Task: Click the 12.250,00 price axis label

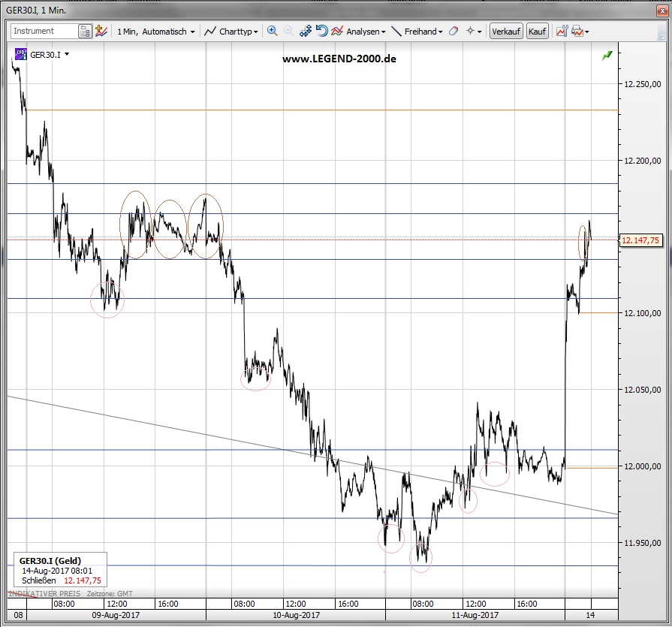Action: (x=643, y=84)
